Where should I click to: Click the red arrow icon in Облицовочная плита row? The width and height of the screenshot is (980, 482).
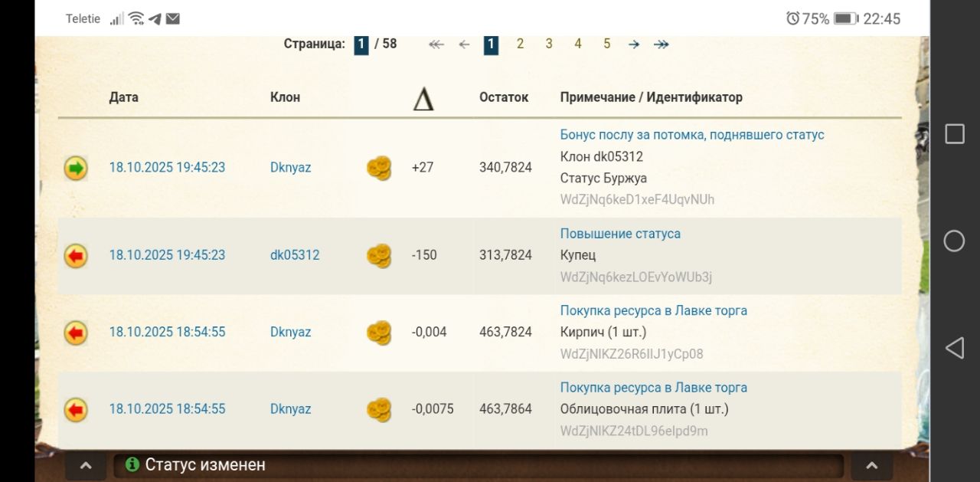76,410
